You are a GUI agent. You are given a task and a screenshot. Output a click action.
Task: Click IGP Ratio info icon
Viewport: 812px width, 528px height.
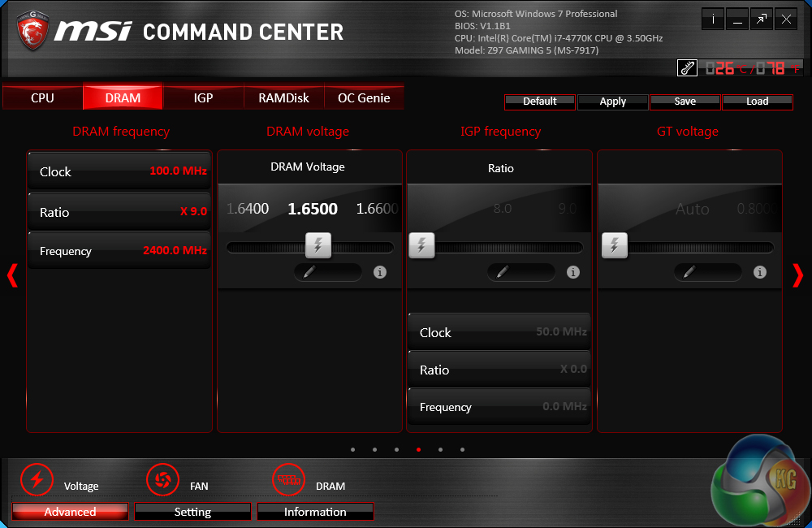(572, 272)
